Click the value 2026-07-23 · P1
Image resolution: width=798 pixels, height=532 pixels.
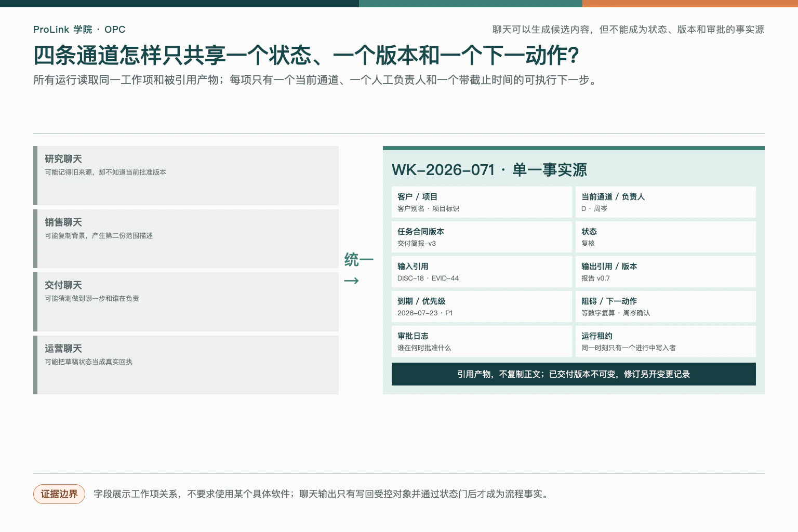tap(425, 313)
